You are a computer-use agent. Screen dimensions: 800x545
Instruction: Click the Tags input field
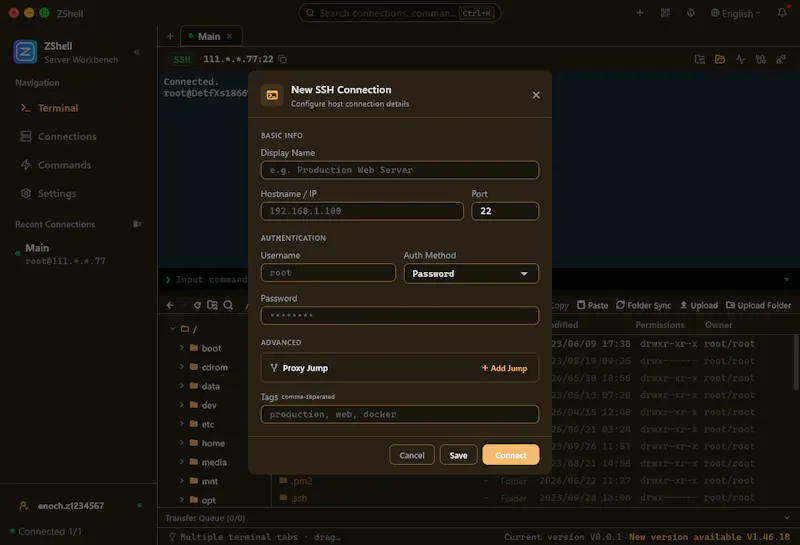coord(399,414)
